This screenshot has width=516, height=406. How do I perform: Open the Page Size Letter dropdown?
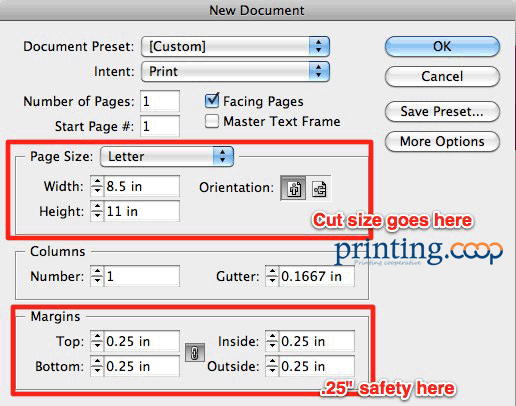click(167, 156)
